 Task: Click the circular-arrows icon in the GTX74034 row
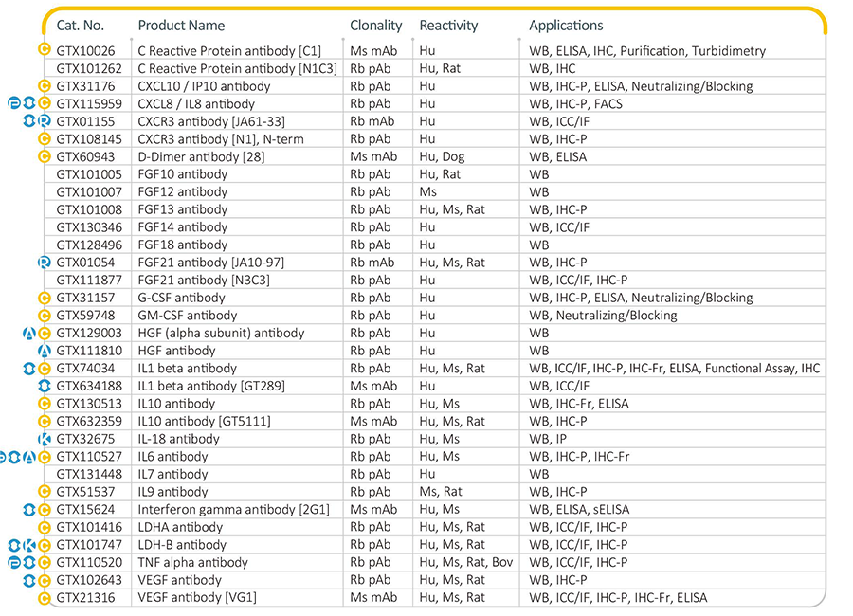pyautogui.click(x=29, y=369)
